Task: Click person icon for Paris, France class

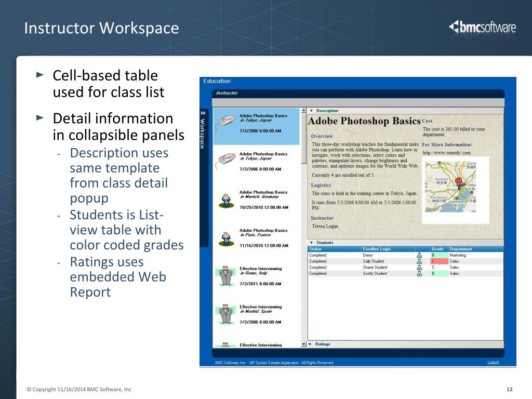Action: click(226, 238)
